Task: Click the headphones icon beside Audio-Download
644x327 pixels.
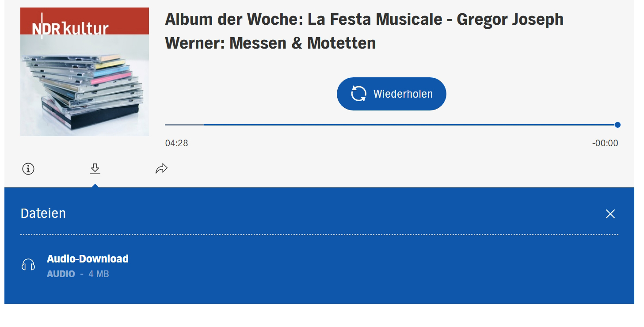Action: (x=28, y=265)
